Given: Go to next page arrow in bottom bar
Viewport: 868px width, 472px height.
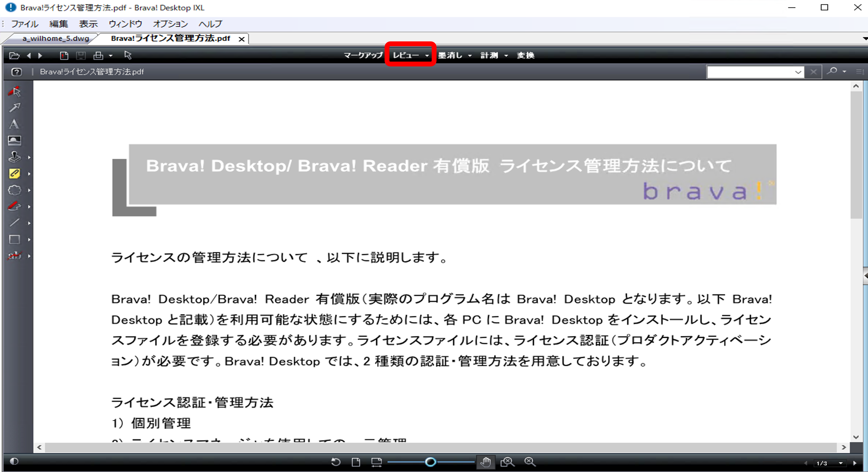Looking at the screenshot, I should [855, 463].
